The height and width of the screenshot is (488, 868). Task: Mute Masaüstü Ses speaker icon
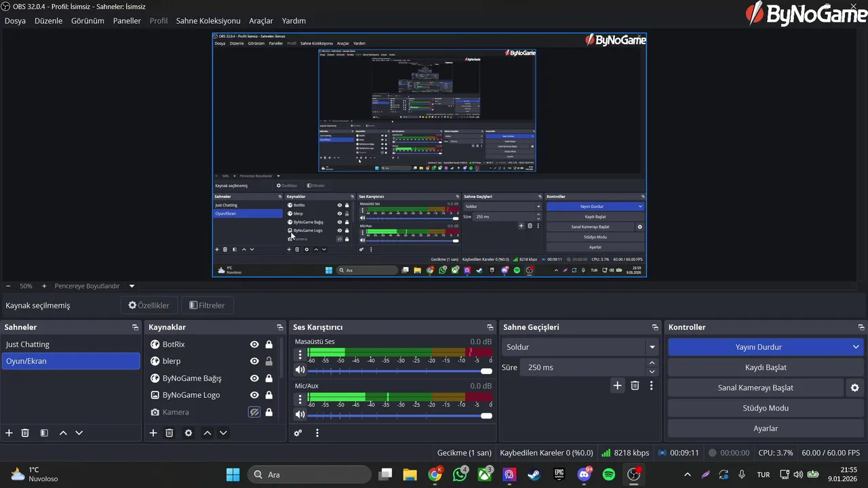tap(300, 370)
